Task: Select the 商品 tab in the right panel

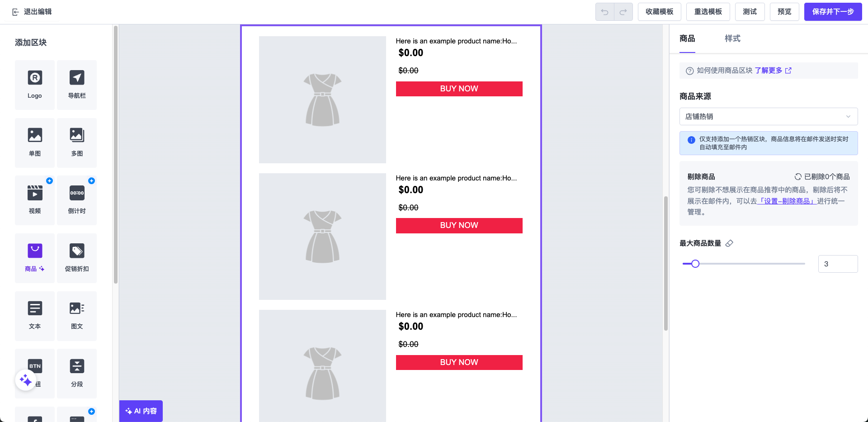Action: (x=687, y=38)
